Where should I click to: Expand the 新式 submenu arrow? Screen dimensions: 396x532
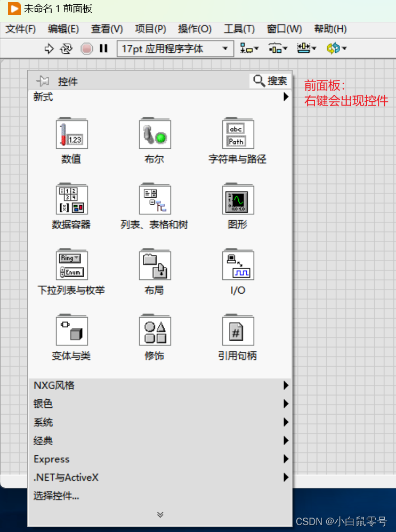tap(286, 96)
